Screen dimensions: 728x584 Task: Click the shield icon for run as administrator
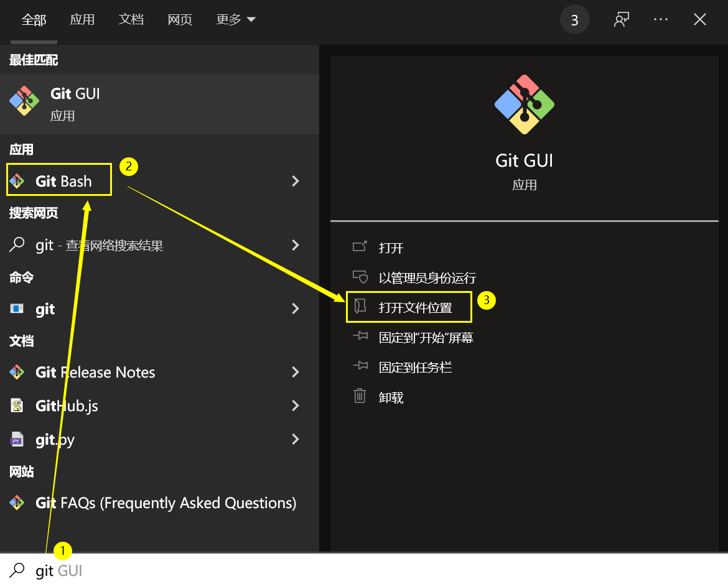(360, 277)
